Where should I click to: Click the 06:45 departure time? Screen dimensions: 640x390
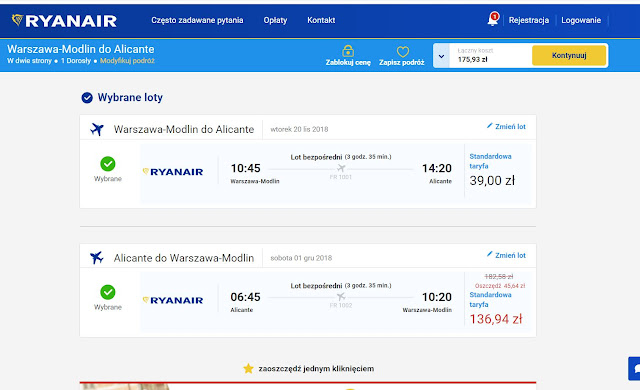click(x=245, y=297)
